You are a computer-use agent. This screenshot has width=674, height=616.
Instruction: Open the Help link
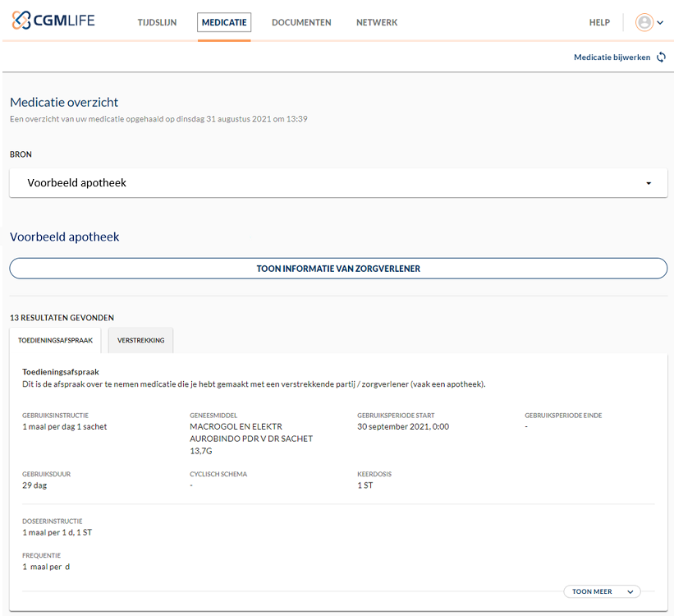point(599,22)
